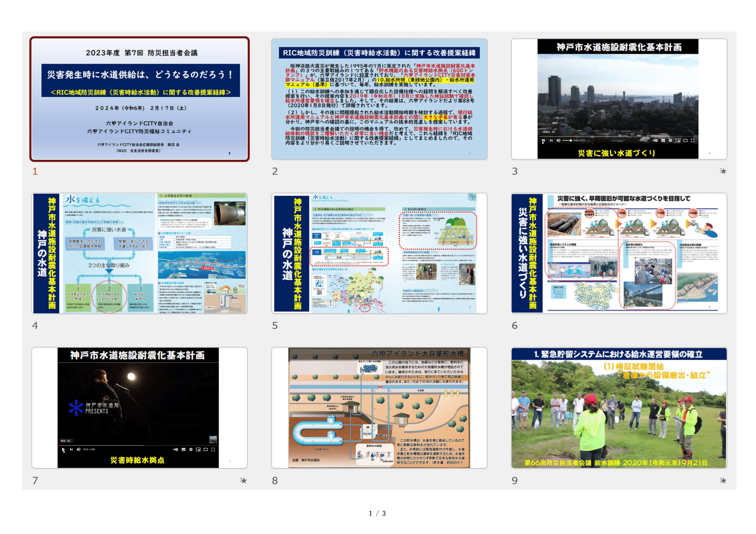Select slide 8 water tank diagram thumbnail
Viewport: 756px width, 534px height.
[379, 408]
